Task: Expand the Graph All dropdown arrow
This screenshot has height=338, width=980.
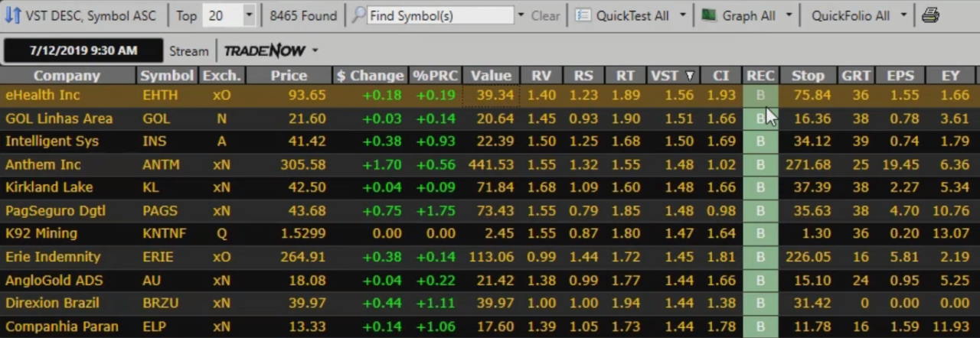Action: coord(789,15)
